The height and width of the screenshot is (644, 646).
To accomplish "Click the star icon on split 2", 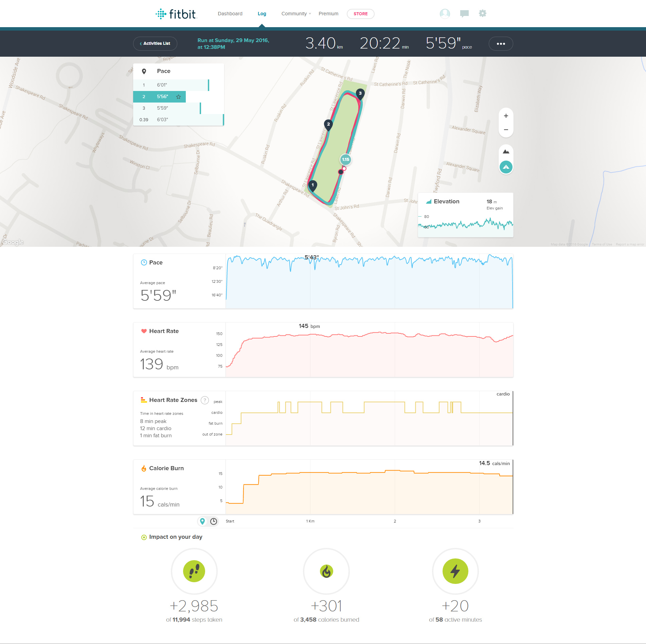I will 178,97.
